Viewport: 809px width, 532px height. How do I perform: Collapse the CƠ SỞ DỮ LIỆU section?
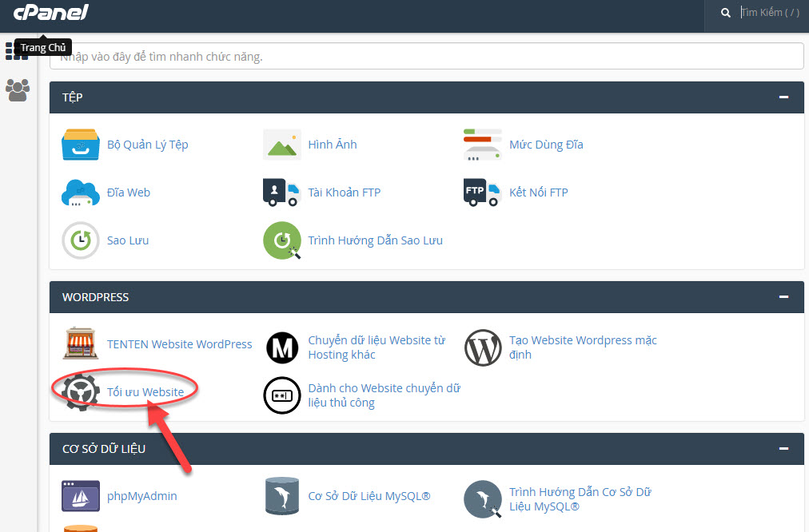pos(783,448)
